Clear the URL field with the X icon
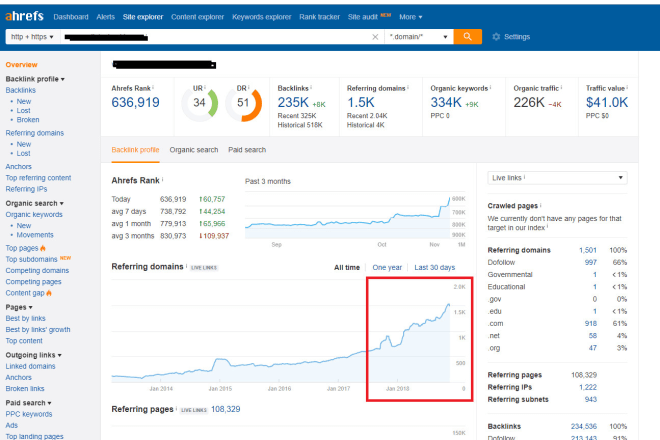Image resolution: width=660 pixels, height=440 pixels. pyautogui.click(x=375, y=37)
